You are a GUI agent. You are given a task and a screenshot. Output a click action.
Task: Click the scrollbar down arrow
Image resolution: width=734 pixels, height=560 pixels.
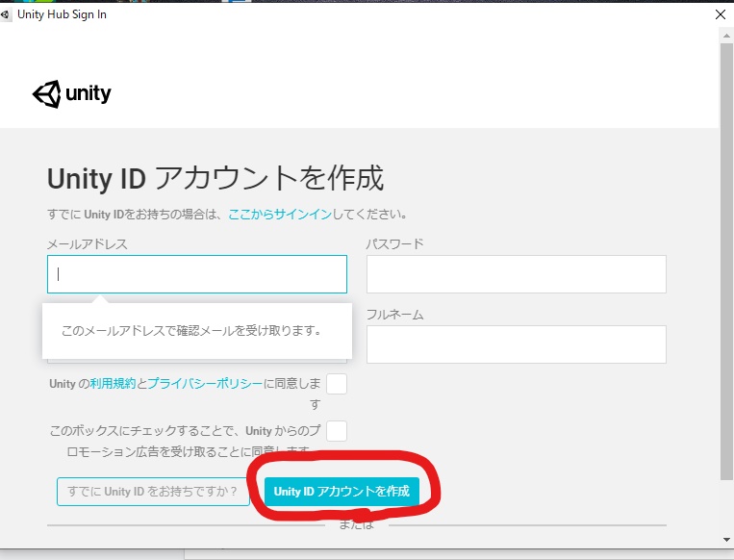[726, 540]
